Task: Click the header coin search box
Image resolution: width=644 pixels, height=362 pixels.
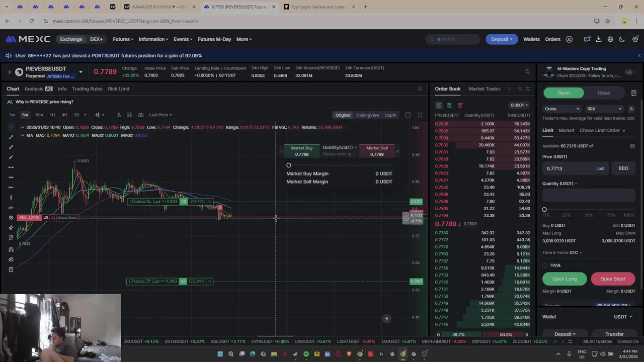Action: coord(453,39)
